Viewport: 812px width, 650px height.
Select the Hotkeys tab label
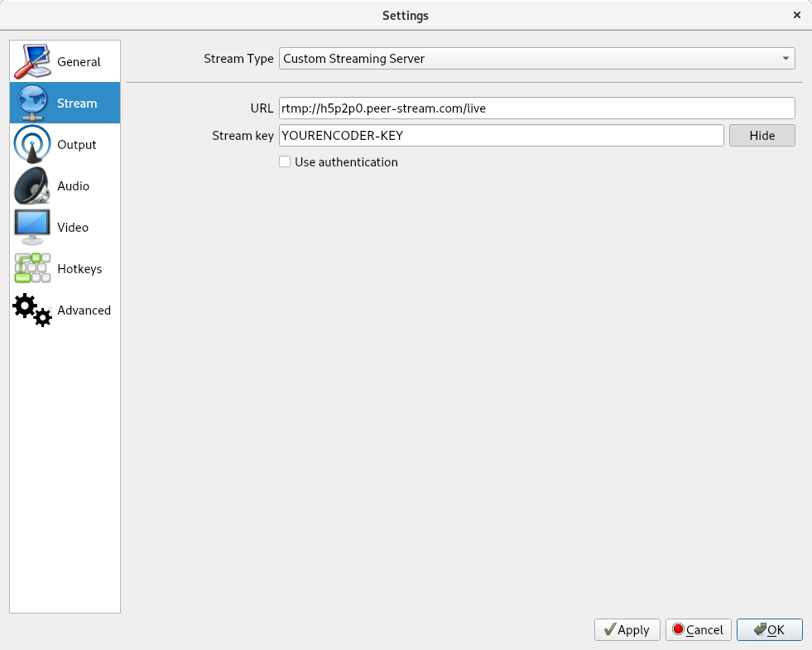click(79, 268)
